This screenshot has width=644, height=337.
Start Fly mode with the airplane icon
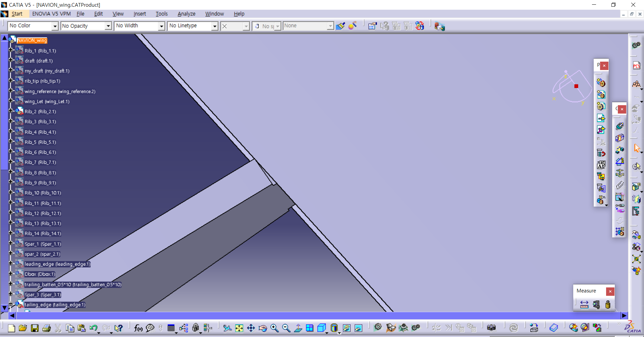click(227, 328)
